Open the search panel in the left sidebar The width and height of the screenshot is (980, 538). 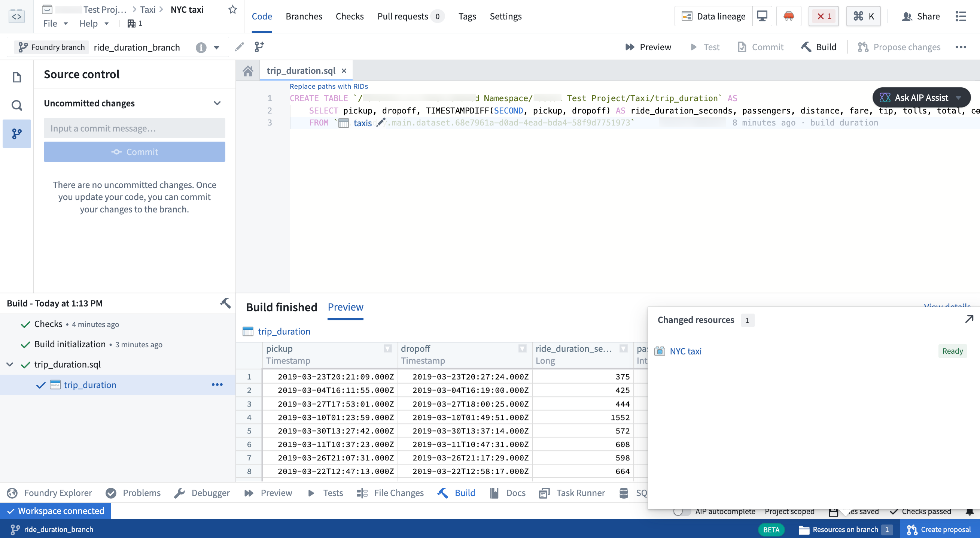17,106
